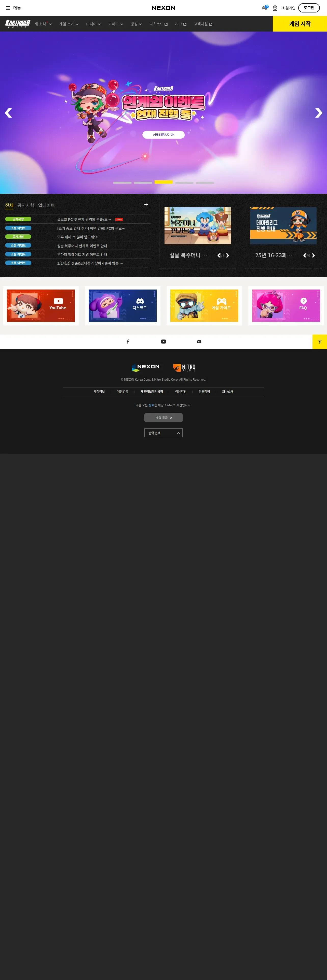Image resolution: width=327 pixels, height=980 pixels.
Task: Click 상세 내용 보기 banner button
Action: coord(163,135)
